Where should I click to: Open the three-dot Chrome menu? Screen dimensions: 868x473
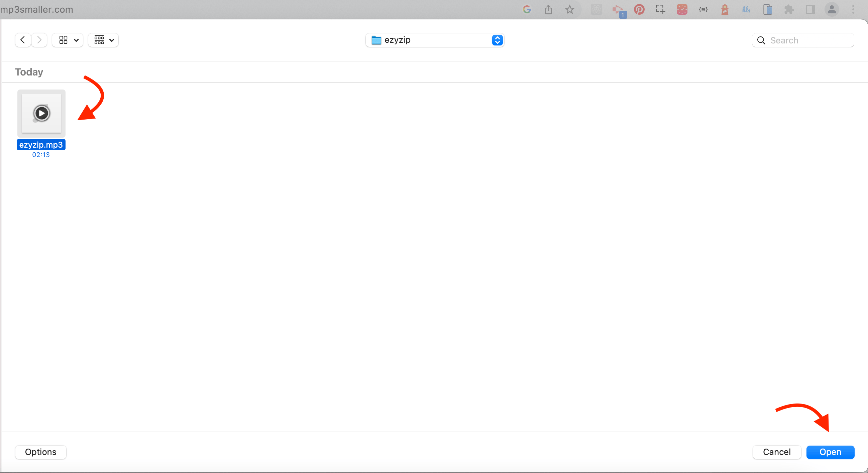click(x=853, y=9)
